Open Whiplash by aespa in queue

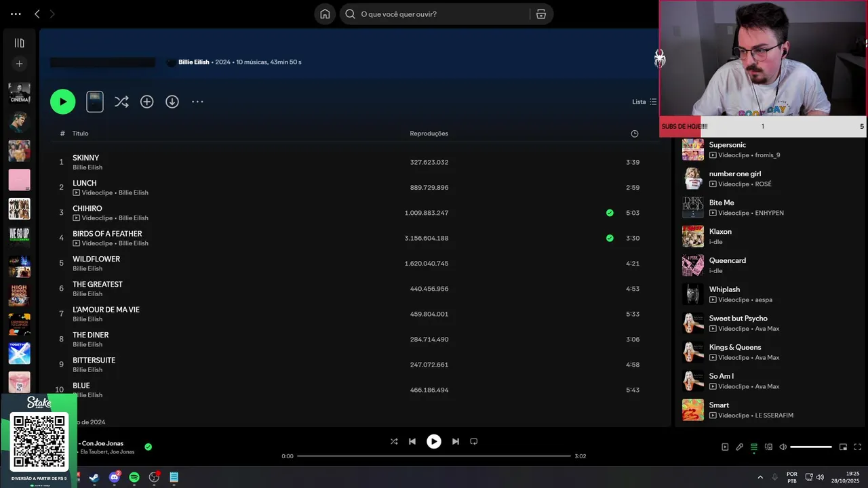pyautogui.click(x=724, y=289)
